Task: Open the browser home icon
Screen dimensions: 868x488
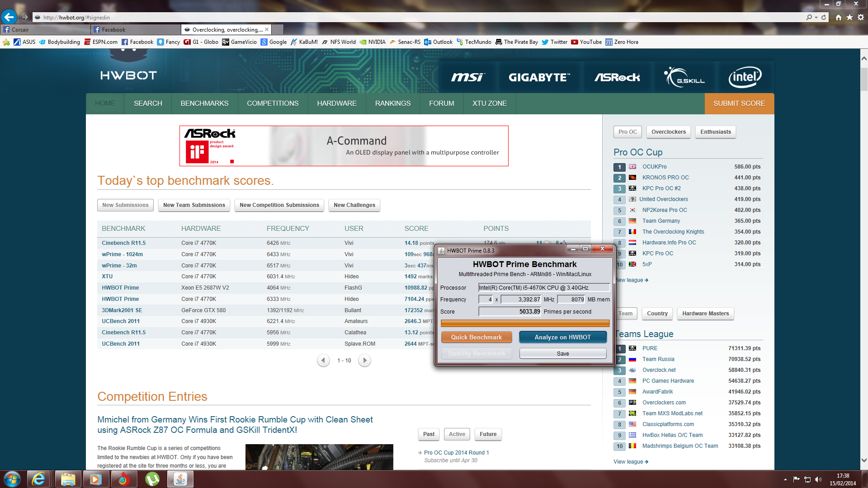Action: click(839, 17)
